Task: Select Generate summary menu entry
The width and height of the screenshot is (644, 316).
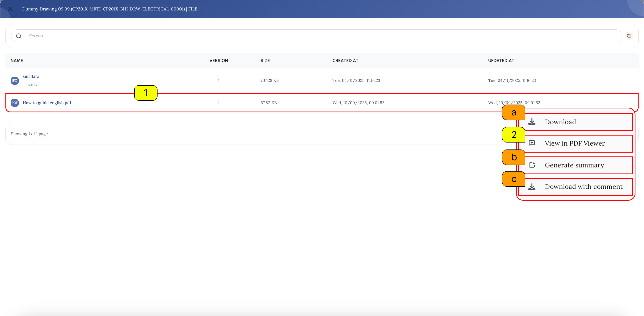Action: click(x=576, y=165)
